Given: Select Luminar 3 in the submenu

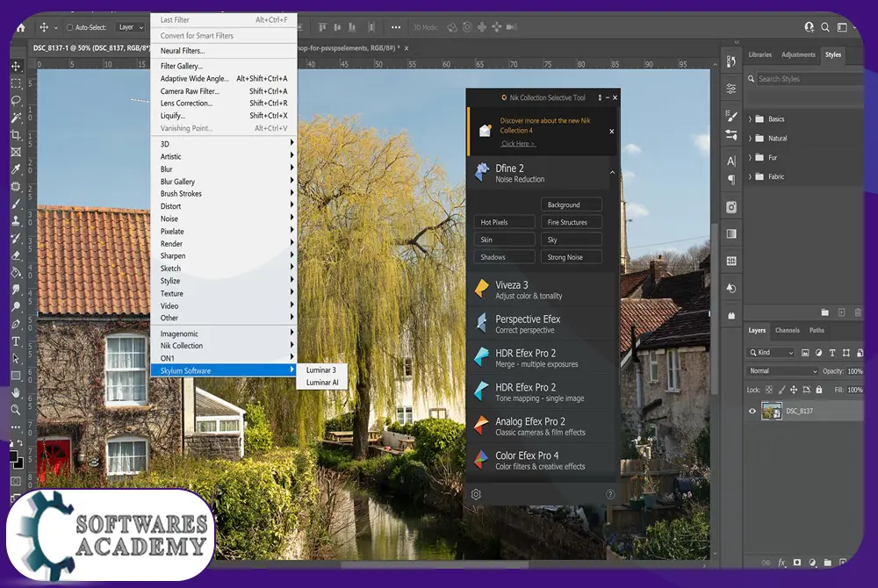Looking at the screenshot, I should pyautogui.click(x=322, y=369).
